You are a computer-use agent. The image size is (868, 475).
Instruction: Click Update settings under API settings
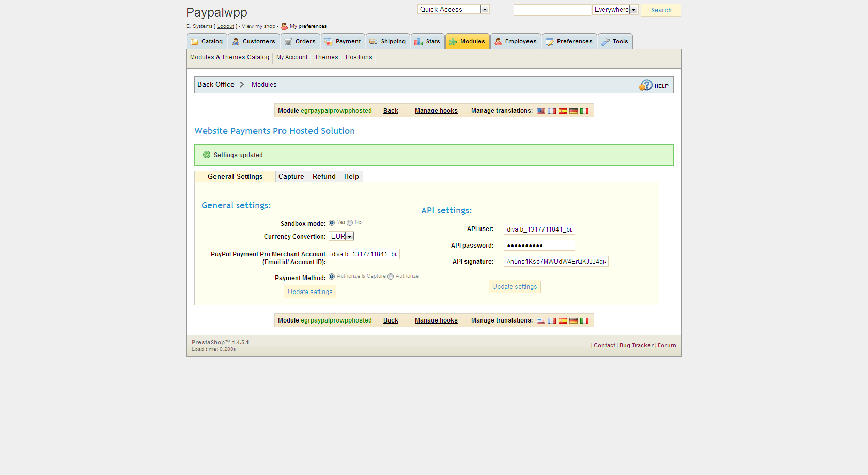click(x=515, y=287)
